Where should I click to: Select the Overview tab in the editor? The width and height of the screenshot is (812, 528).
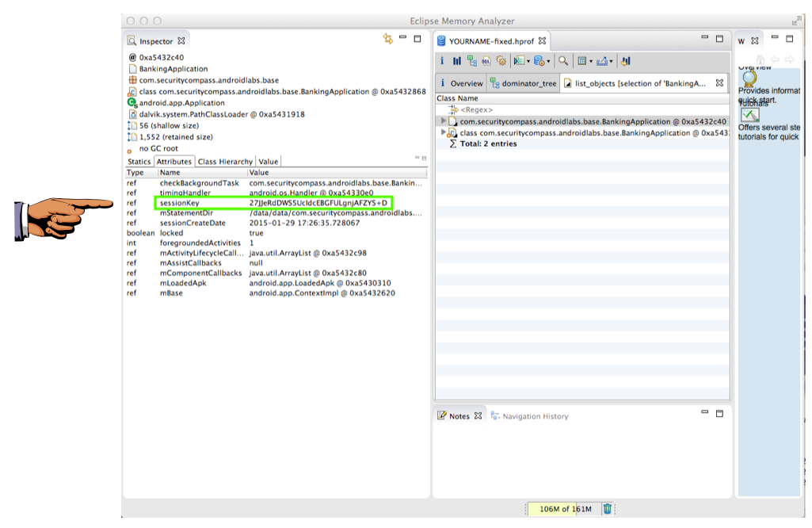click(x=461, y=83)
